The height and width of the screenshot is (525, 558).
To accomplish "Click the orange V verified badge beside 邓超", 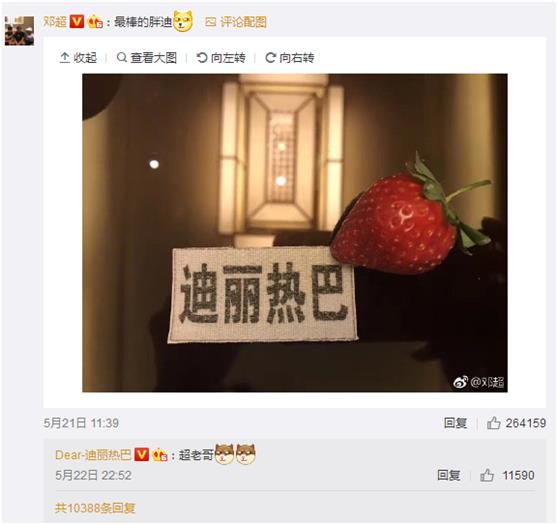I will coord(77,22).
